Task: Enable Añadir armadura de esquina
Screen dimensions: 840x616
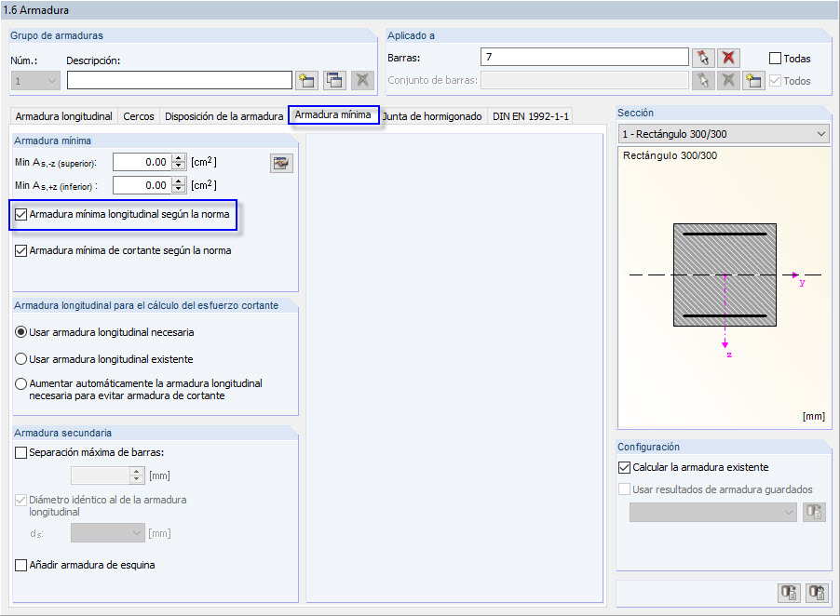Action: point(20,565)
